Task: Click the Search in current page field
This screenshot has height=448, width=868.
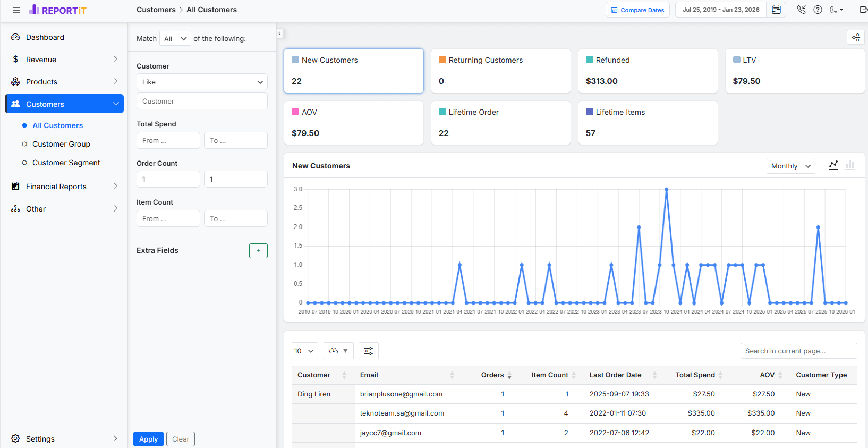Action: tap(798, 351)
